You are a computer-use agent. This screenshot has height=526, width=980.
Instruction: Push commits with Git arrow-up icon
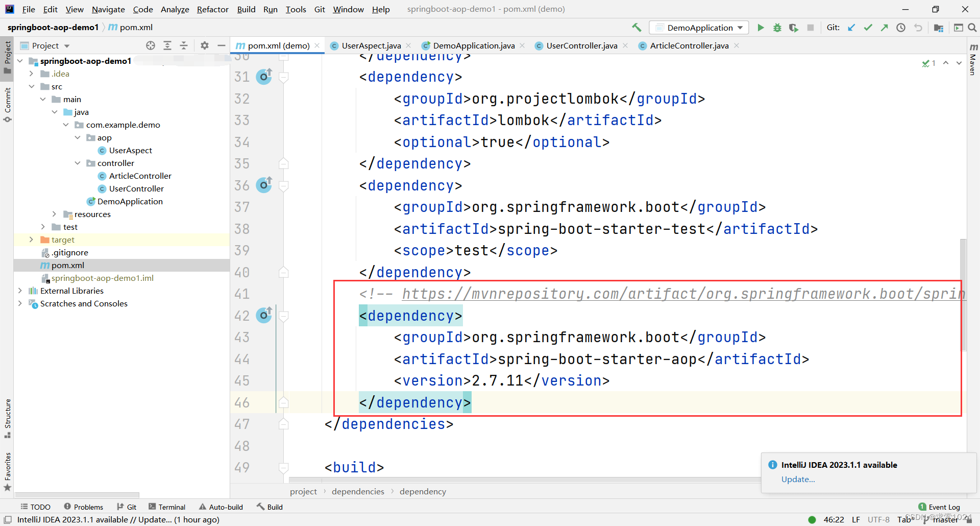tap(884, 28)
